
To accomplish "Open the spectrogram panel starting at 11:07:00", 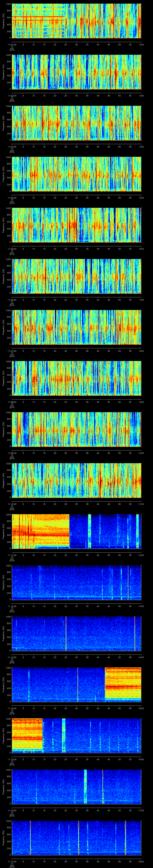I will [x=77, y=327].
